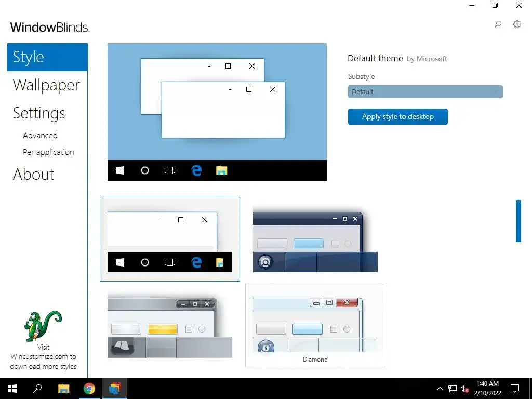Image resolution: width=532 pixels, height=399 pixels.
Task: Click the blue vertical scrollbar thumb
Action: click(518, 221)
